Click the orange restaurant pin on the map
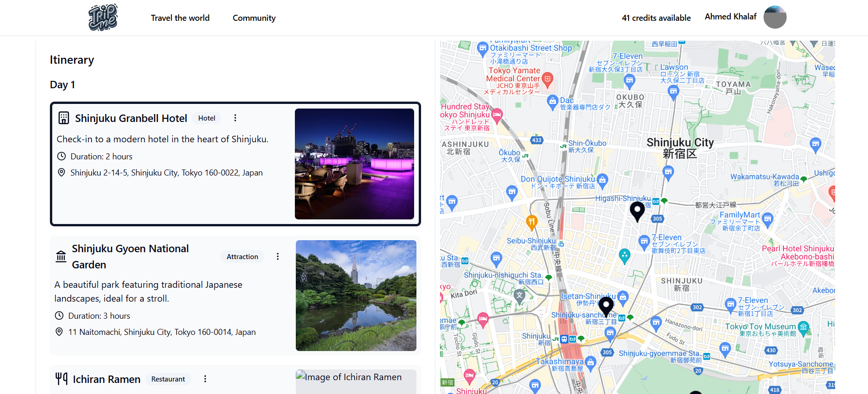868x394 pixels. 532,222
